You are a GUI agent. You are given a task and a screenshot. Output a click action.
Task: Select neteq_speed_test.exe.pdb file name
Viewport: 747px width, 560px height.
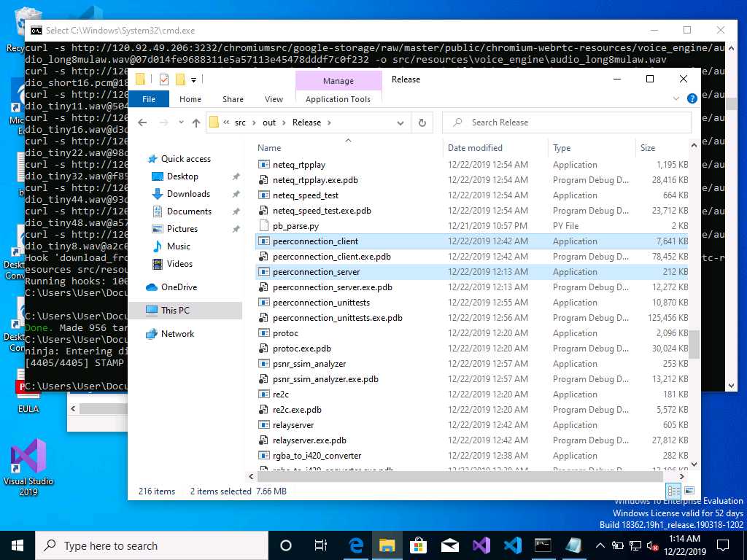(322, 211)
